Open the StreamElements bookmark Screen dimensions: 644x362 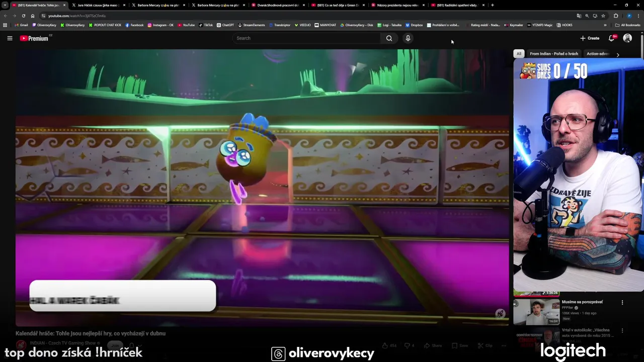(x=252, y=25)
